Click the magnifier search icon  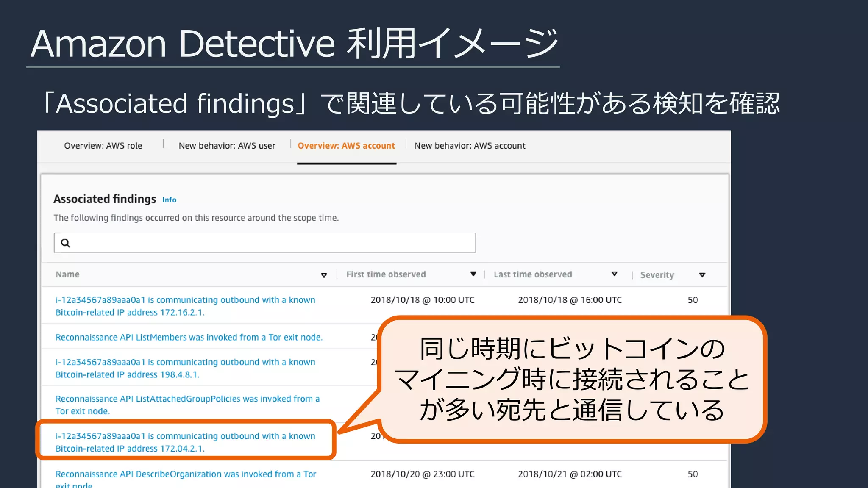[x=66, y=243]
